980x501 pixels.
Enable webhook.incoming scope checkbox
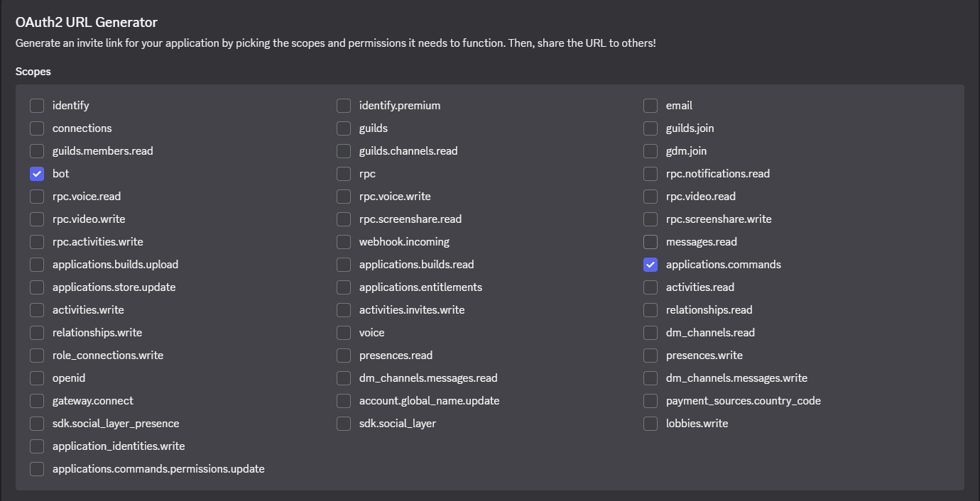344,242
